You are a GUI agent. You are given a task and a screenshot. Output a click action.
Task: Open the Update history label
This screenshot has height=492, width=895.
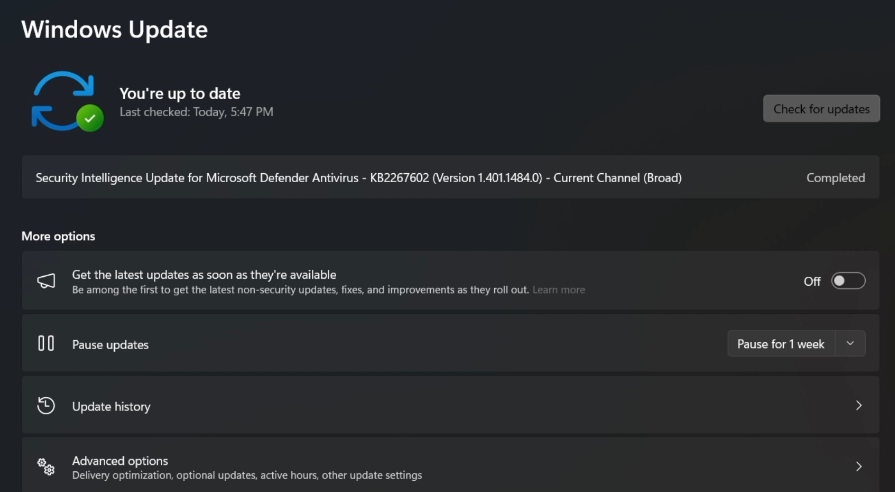[111, 407]
